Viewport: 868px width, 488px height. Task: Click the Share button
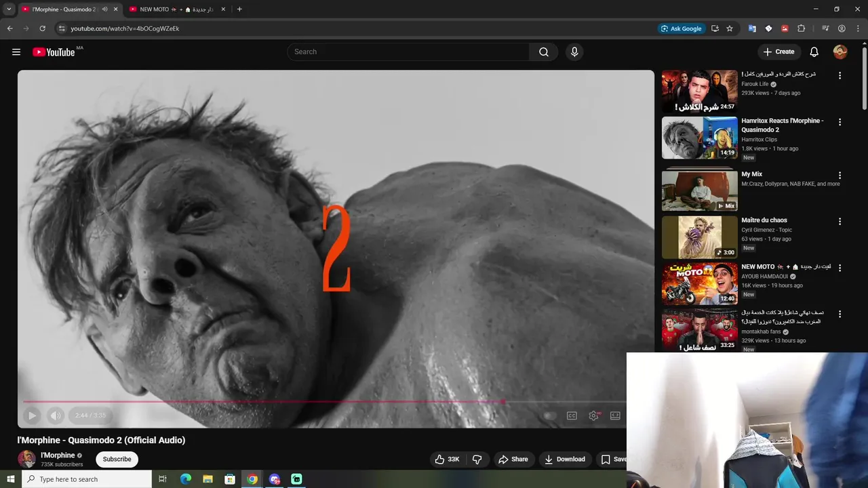coord(513,460)
